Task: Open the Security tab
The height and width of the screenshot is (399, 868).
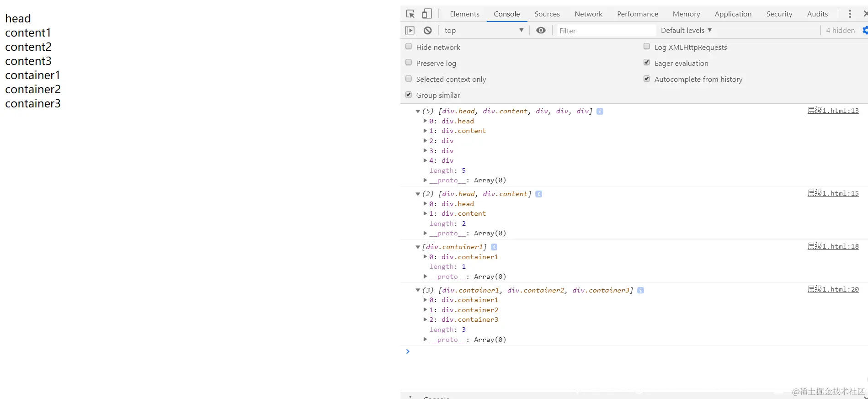Action: tap(779, 14)
